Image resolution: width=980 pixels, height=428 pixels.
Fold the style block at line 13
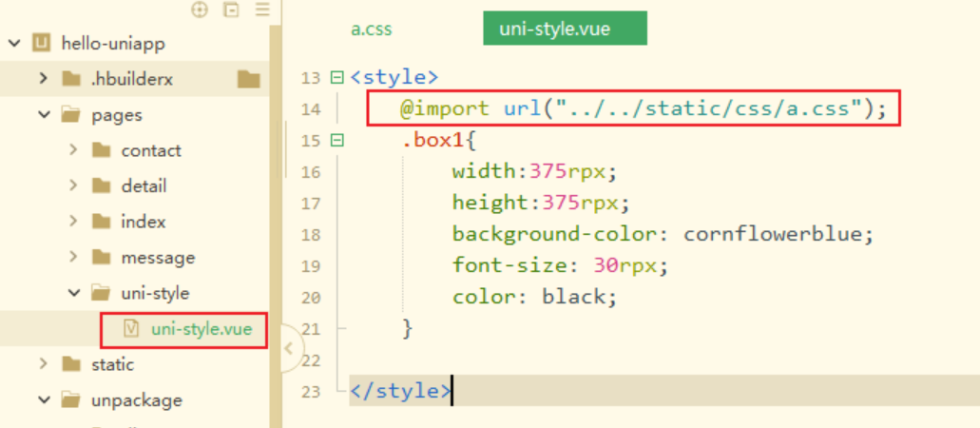pyautogui.click(x=336, y=78)
